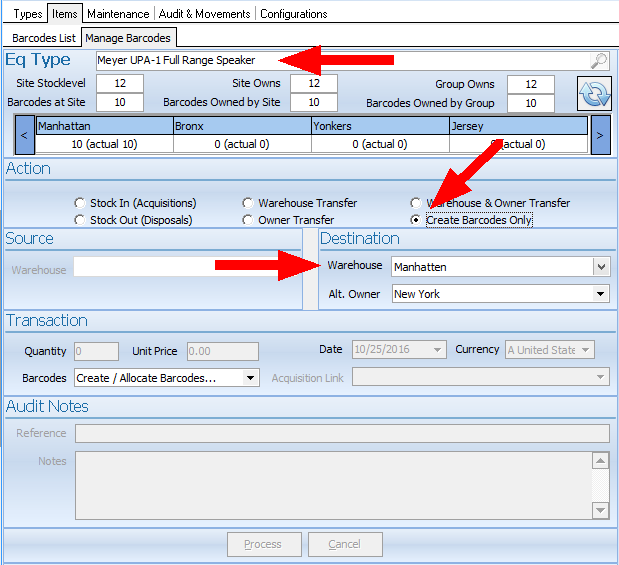Go to the Barcodes List tab
The height and width of the screenshot is (565, 619).
(44, 38)
